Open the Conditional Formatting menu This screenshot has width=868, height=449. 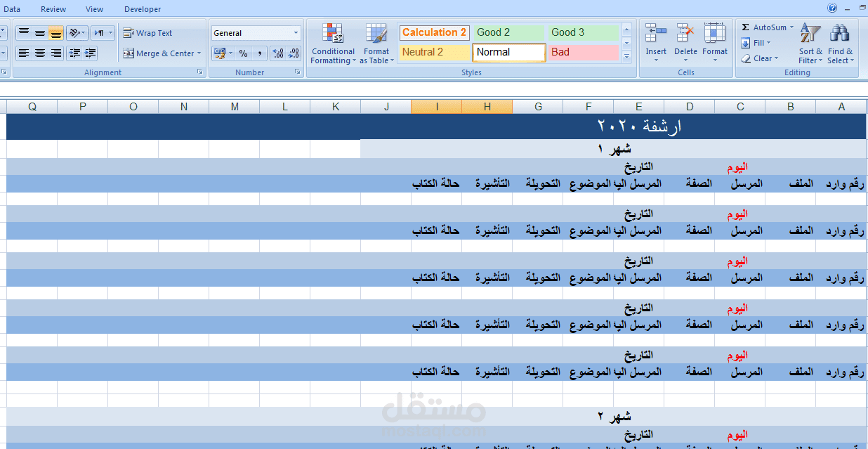[x=333, y=44]
